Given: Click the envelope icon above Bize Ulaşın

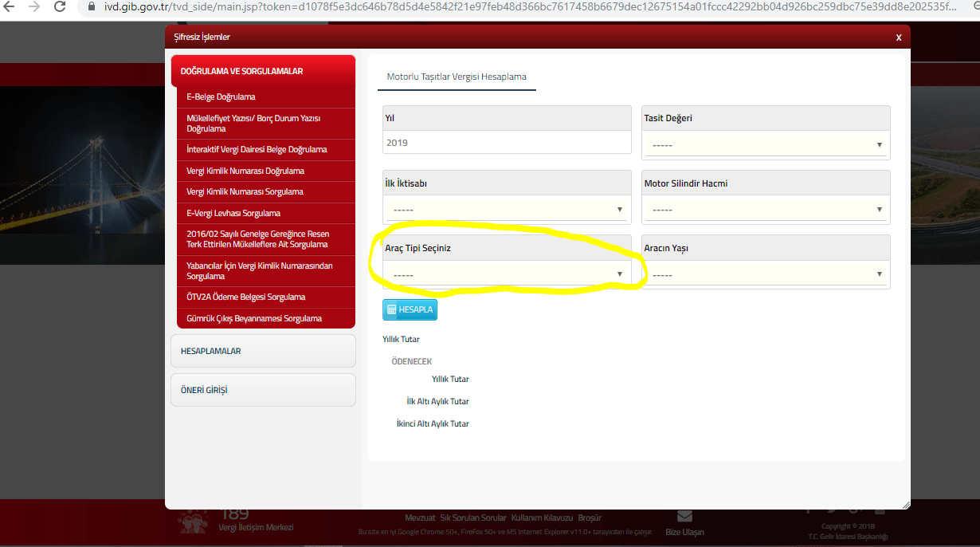Looking at the screenshot, I should coord(684,516).
